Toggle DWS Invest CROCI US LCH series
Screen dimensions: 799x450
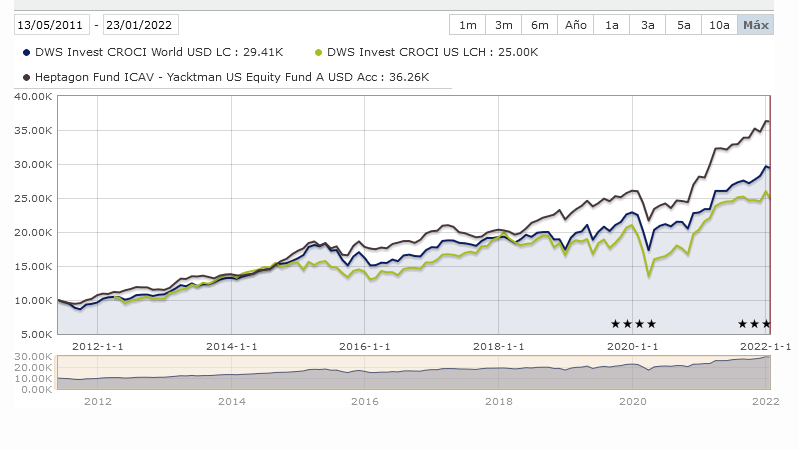click(433, 52)
